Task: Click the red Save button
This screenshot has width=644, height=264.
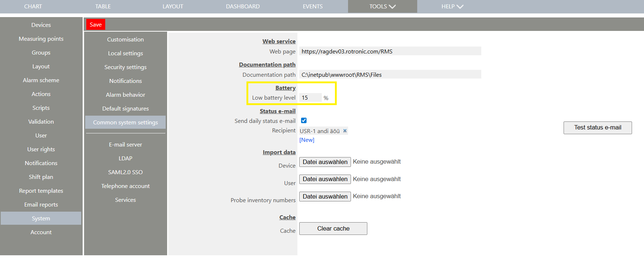Action: [x=96, y=24]
